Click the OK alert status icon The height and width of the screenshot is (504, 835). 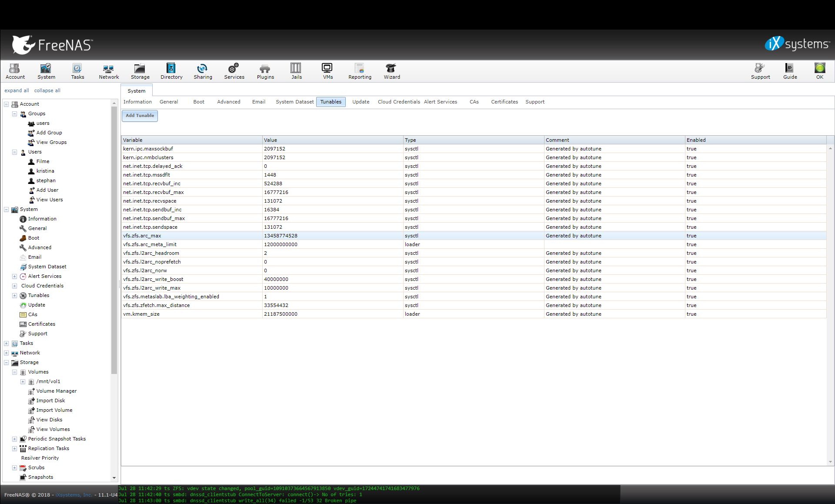tap(820, 71)
